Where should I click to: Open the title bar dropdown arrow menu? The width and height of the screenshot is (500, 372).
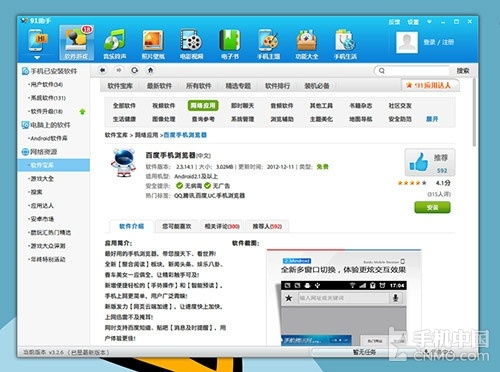[429, 22]
